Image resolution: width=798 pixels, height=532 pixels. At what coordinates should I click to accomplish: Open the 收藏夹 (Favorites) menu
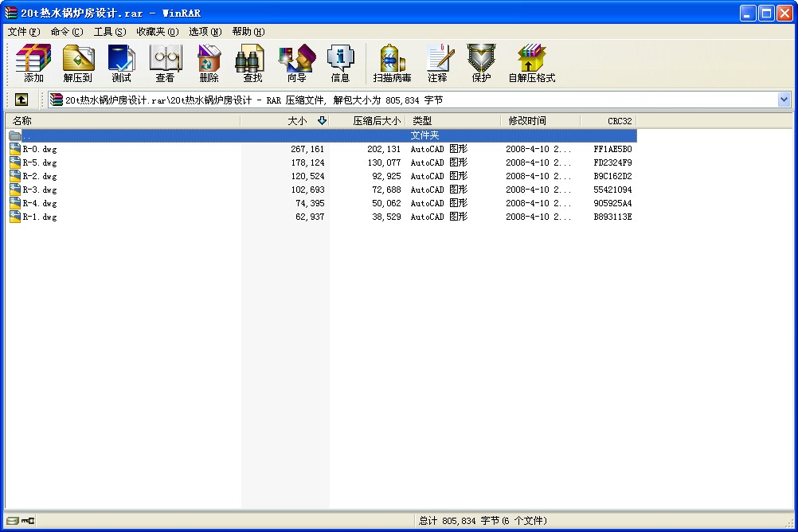point(156,32)
